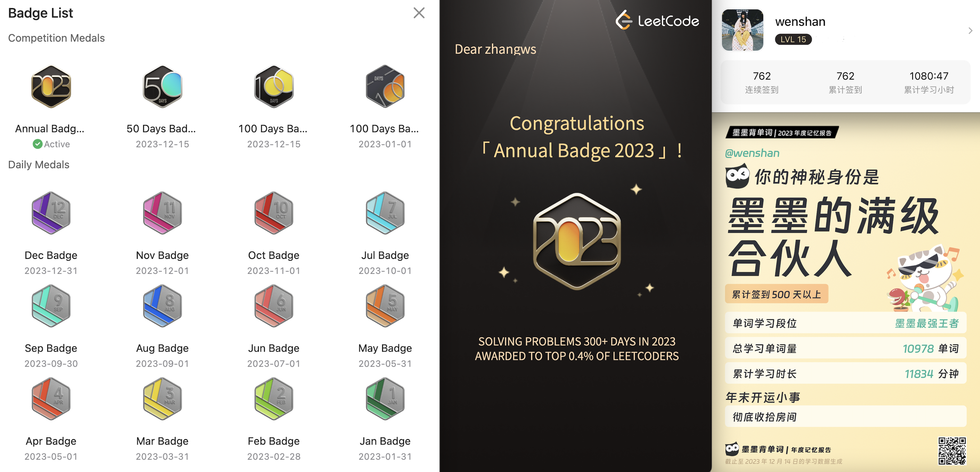Select the May Badge medal icon

point(385,306)
